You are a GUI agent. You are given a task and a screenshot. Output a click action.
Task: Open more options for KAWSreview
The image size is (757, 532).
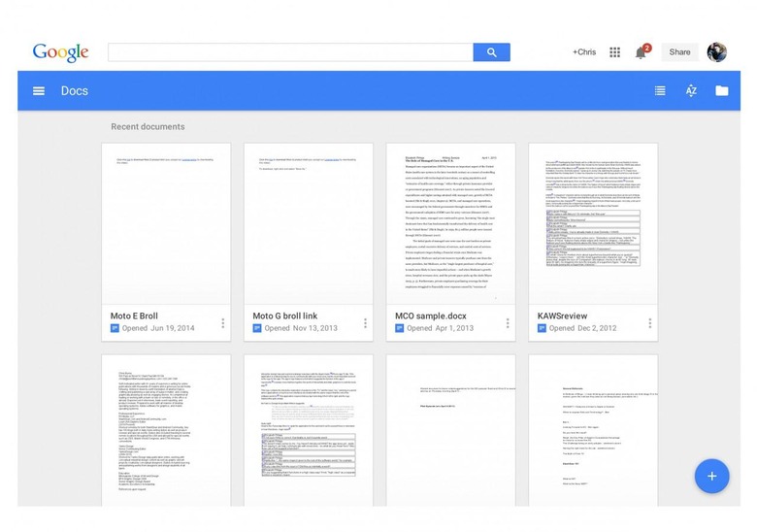click(x=650, y=323)
